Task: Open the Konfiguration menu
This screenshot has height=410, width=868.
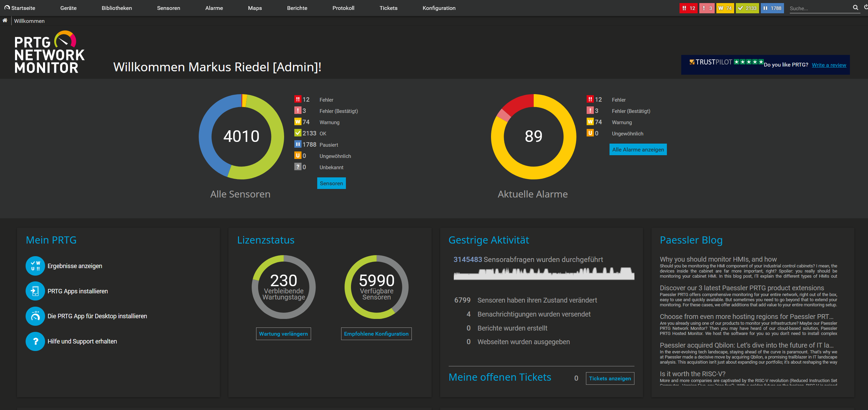Action: (x=439, y=8)
